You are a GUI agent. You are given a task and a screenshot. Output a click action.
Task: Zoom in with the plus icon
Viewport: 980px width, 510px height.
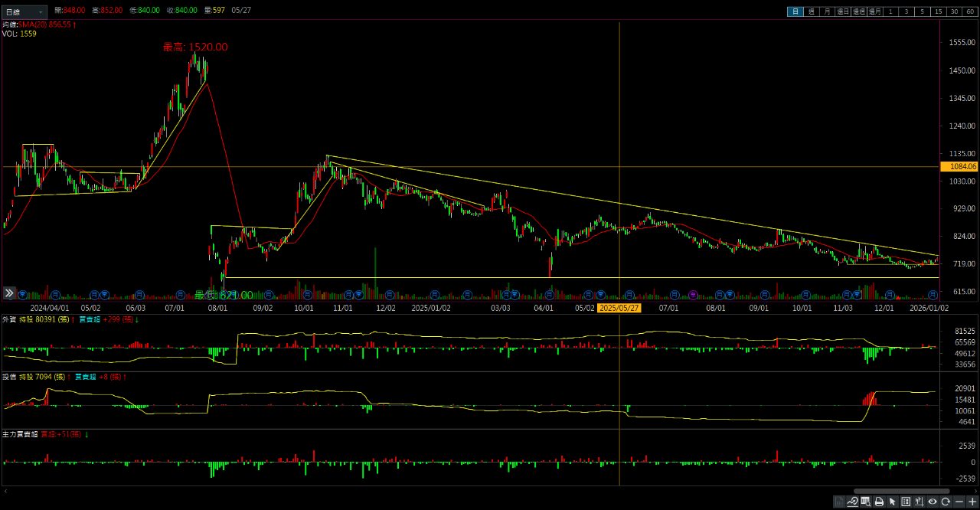(x=972, y=502)
